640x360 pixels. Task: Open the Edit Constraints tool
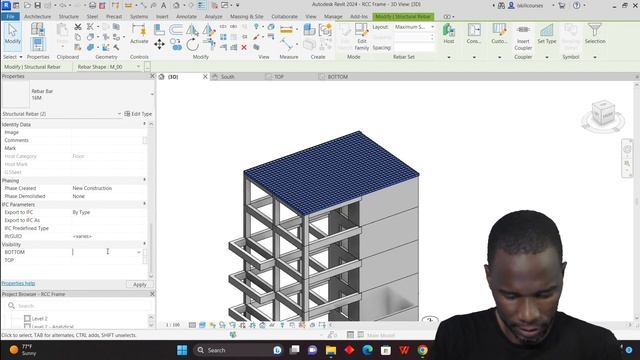tap(473, 33)
